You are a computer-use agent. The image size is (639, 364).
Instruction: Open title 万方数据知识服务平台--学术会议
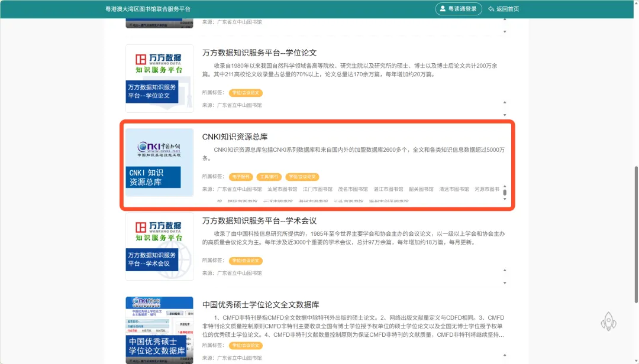tap(259, 220)
